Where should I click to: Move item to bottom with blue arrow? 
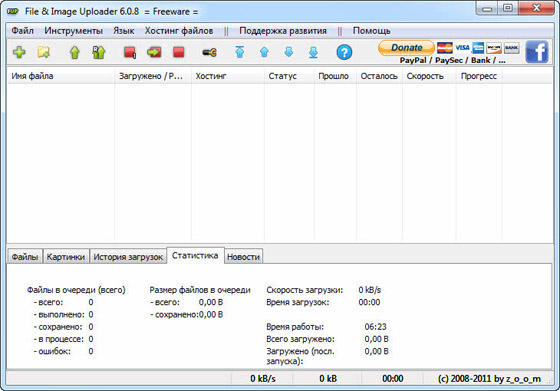point(313,52)
